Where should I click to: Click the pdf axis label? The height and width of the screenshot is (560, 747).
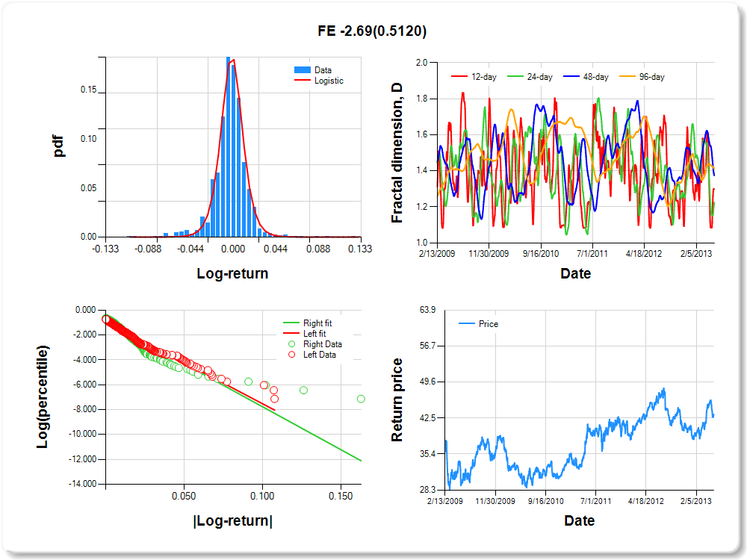[58, 146]
